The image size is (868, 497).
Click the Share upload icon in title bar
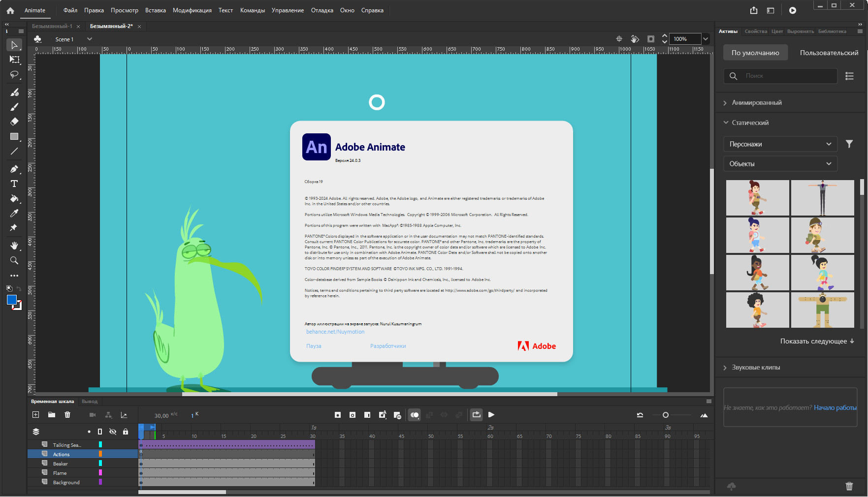[x=754, y=10]
